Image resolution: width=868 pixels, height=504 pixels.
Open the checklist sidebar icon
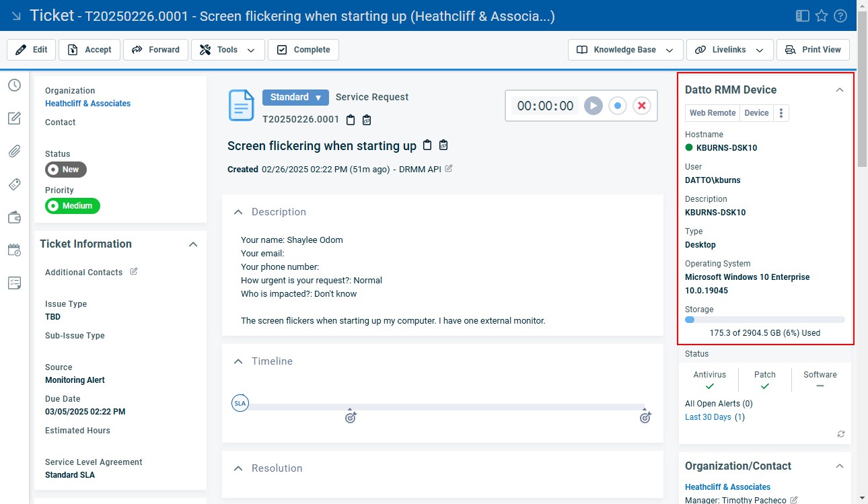(14, 283)
